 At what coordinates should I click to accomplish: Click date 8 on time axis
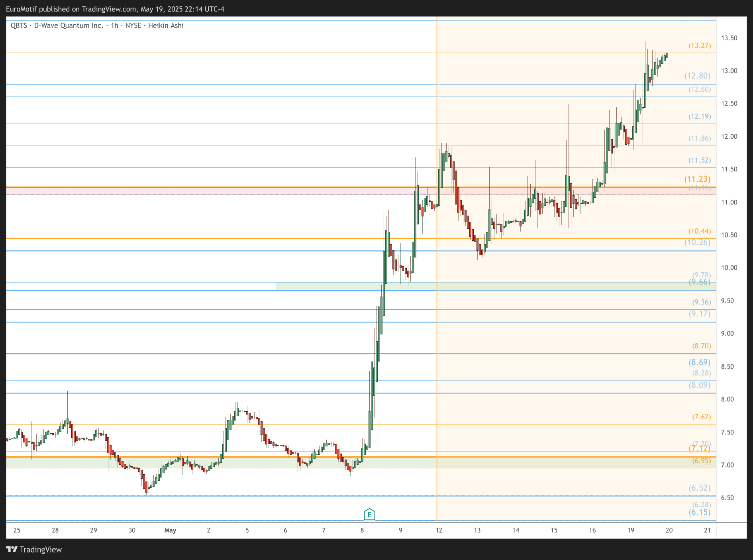coord(362,531)
